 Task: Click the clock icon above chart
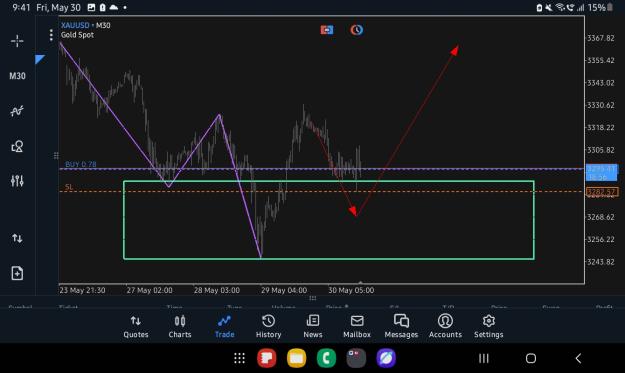pyautogui.click(x=357, y=30)
